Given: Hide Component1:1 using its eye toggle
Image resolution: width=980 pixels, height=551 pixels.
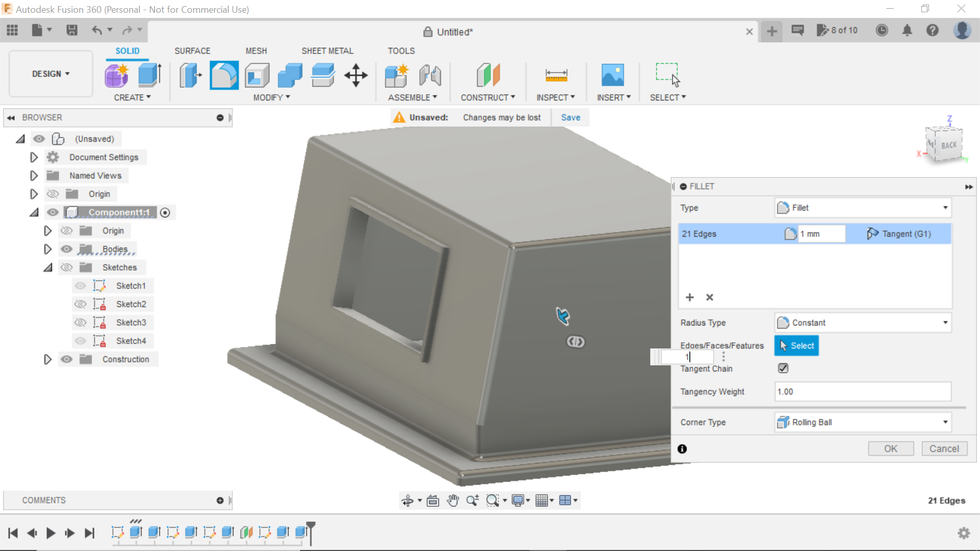Looking at the screenshot, I should tap(53, 212).
